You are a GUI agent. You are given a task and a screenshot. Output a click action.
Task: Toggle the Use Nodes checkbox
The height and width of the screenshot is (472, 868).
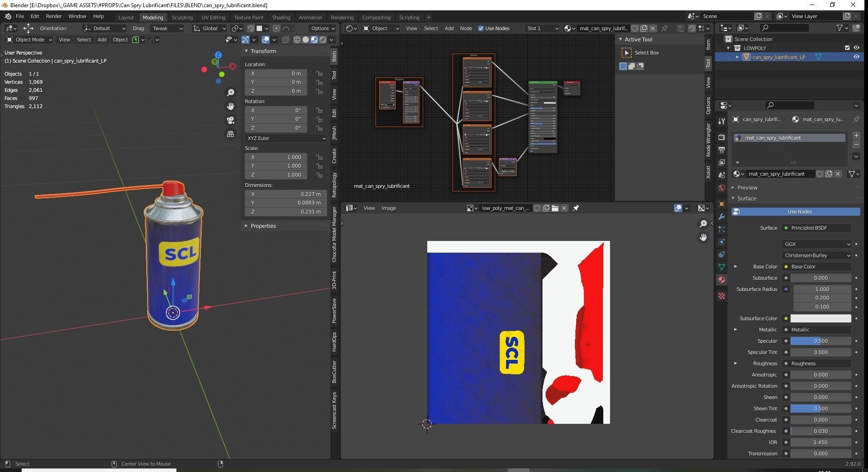[481, 28]
